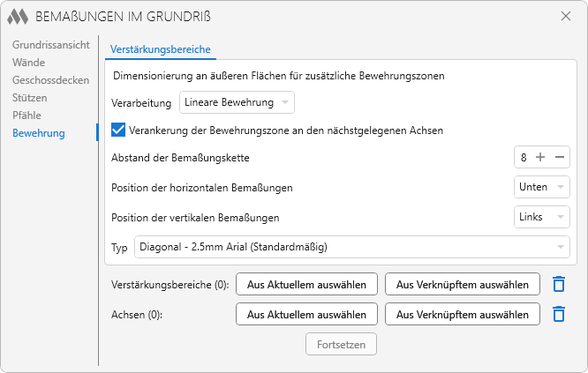
Task: Expand horizontal position dropdown showing Unten
Action: [541, 187]
